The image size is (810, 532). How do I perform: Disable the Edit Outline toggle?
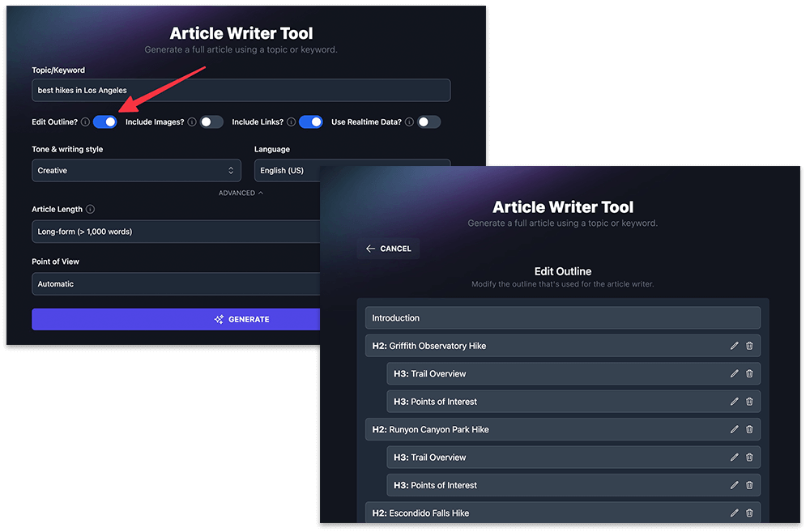click(104, 121)
